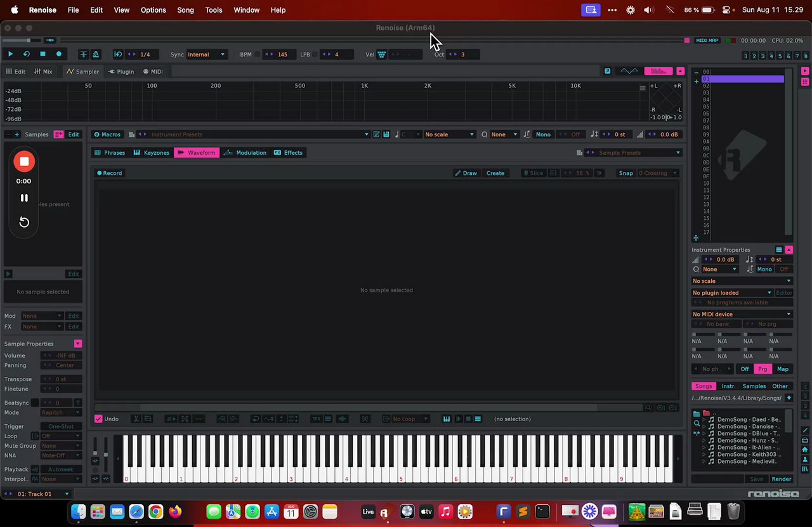This screenshot has height=527, width=812.
Task: Open the sampler Effects tab
Action: 289,153
